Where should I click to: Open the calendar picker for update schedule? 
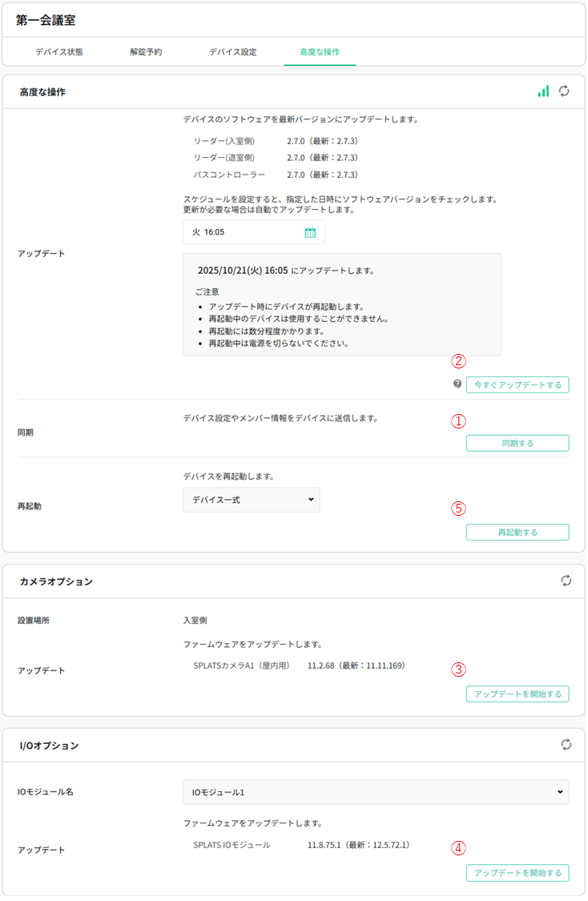pos(310,232)
